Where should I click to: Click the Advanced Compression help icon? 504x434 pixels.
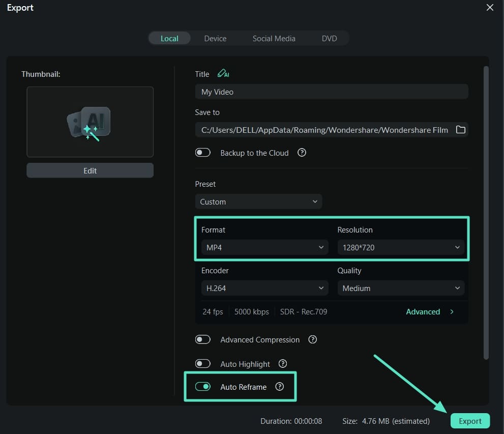pyautogui.click(x=313, y=339)
